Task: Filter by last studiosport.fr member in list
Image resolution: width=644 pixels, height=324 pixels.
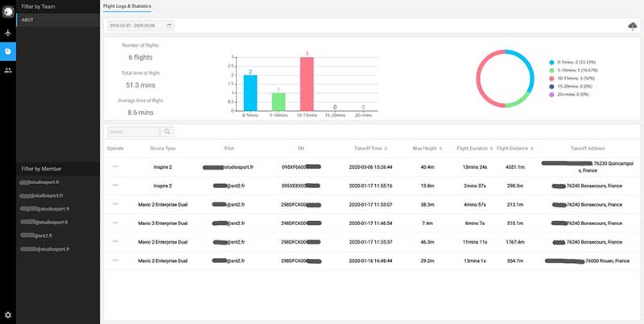Action: point(45,249)
